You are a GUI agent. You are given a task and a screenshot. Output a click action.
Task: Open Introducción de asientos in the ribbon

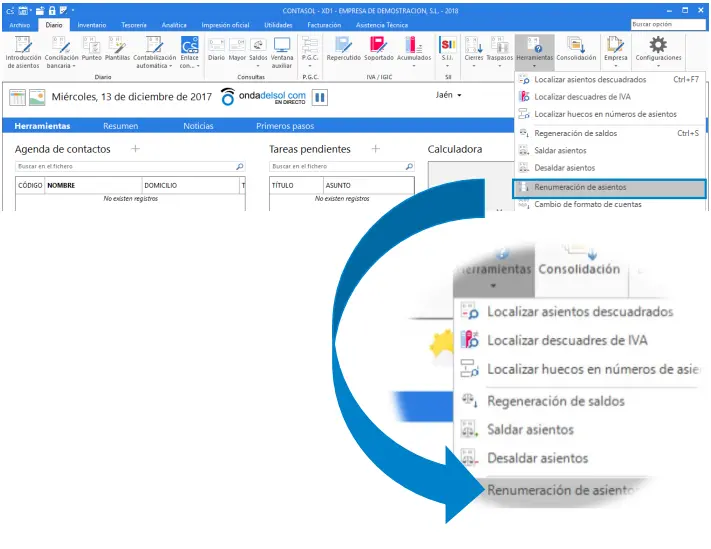point(23,53)
